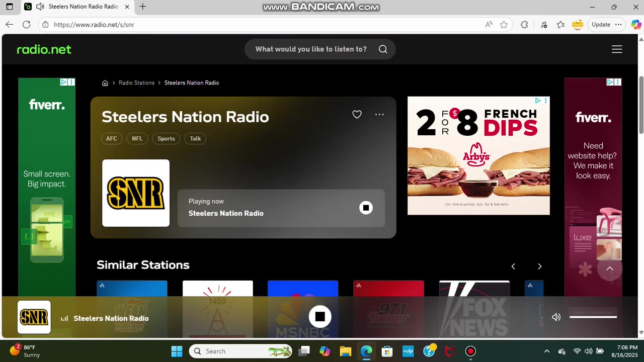Select the Steelers Nation Radio browser tab

tap(78, 7)
